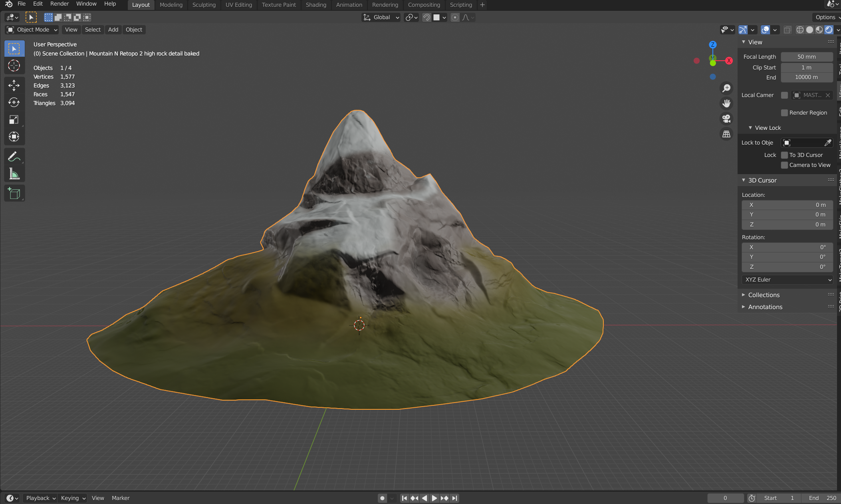The height and width of the screenshot is (504, 841).
Task: Open the Render menu
Action: 59,4
